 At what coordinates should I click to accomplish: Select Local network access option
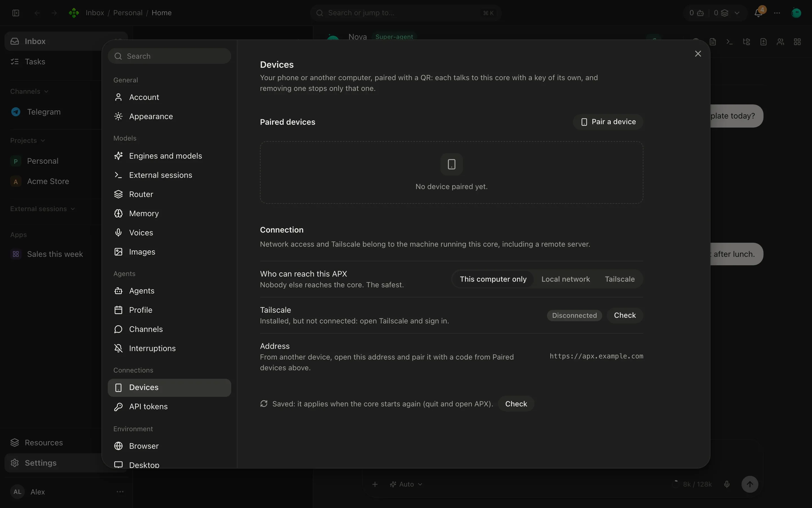565,279
